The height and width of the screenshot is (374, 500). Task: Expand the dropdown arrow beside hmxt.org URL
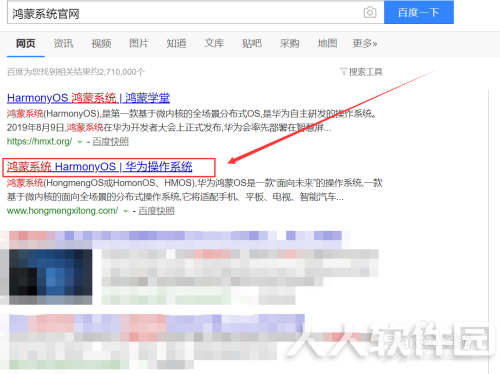(x=80, y=142)
